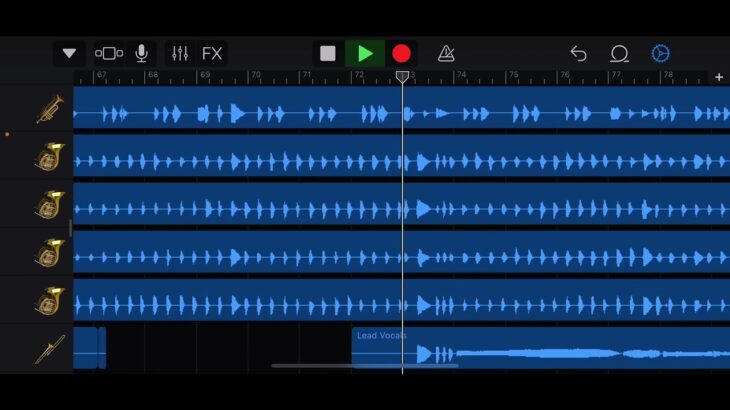This screenshot has width=730, height=410.
Task: Select the French horn icon on fifth track
Action: pos(50,301)
